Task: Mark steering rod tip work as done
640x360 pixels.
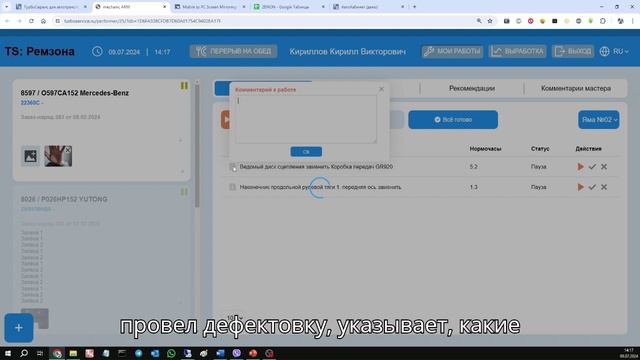Action: [x=592, y=187]
